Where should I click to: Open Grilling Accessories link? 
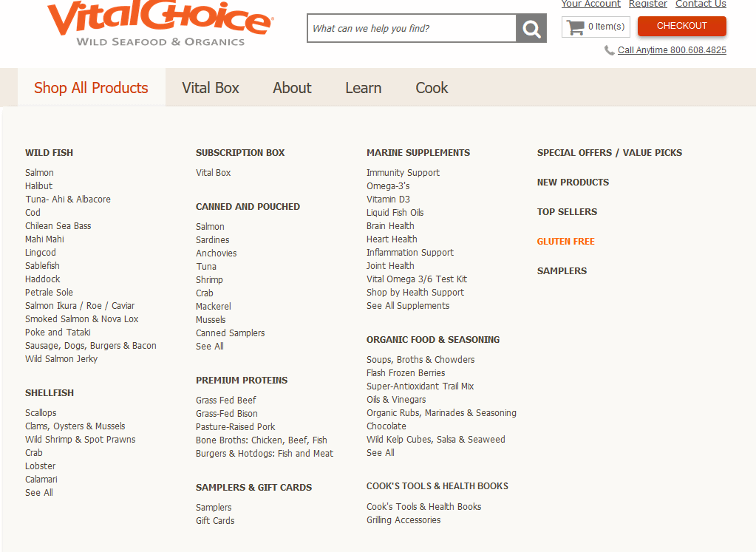pyautogui.click(x=403, y=520)
